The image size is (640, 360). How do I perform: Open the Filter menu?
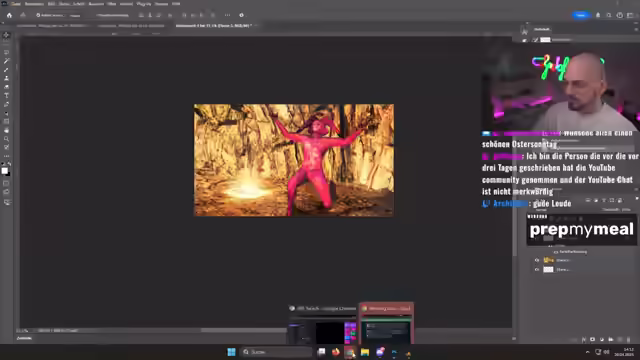pos(111,4)
